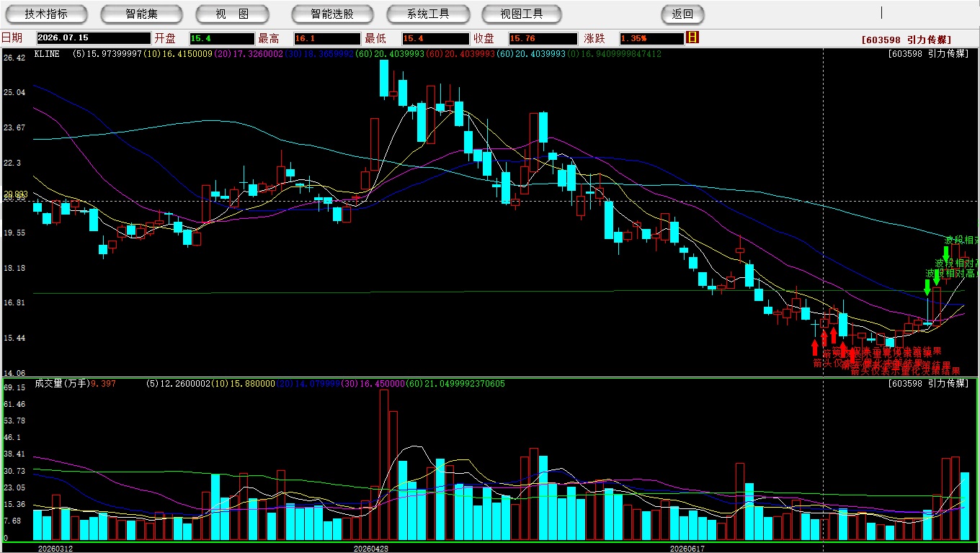Click the (10)15.880000 volume average value
Screen dimensions: 980x553
(244, 384)
